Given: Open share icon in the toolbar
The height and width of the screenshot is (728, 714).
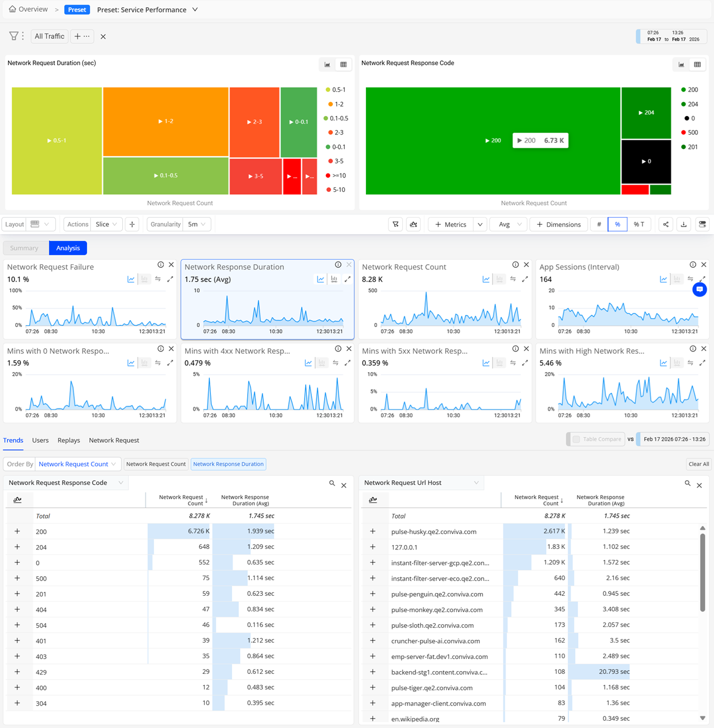Looking at the screenshot, I should 665,224.
